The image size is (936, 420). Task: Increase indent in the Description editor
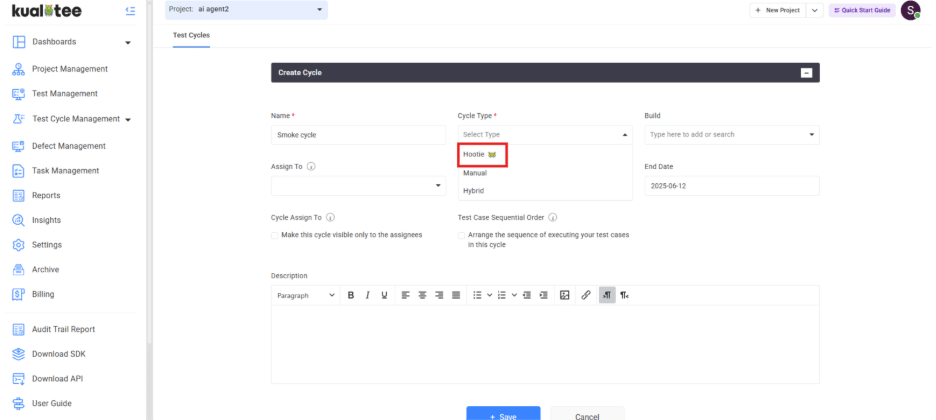pyautogui.click(x=544, y=295)
